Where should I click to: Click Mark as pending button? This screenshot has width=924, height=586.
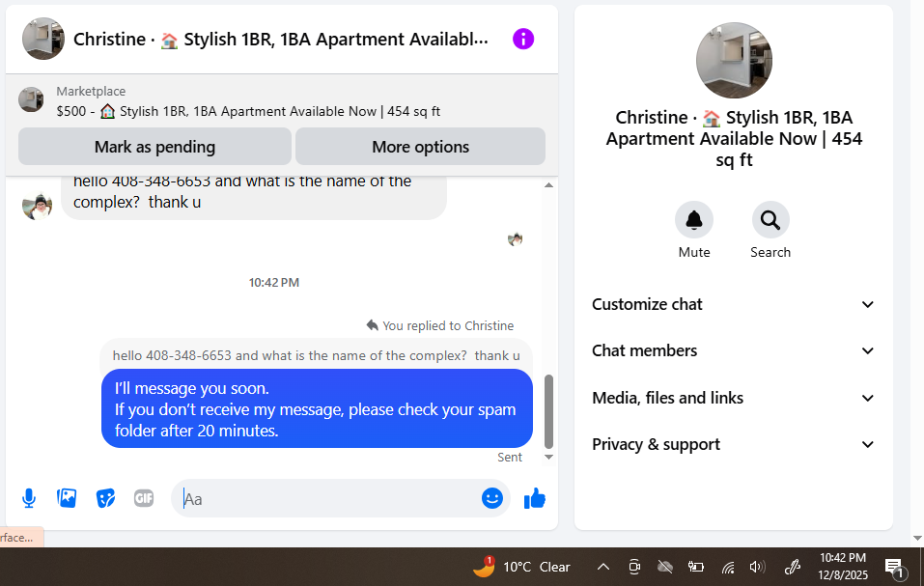coord(155,147)
